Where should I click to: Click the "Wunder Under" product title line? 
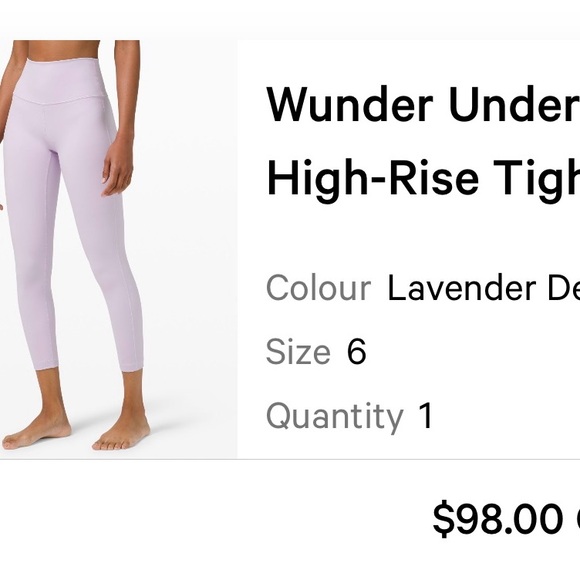pos(423,105)
